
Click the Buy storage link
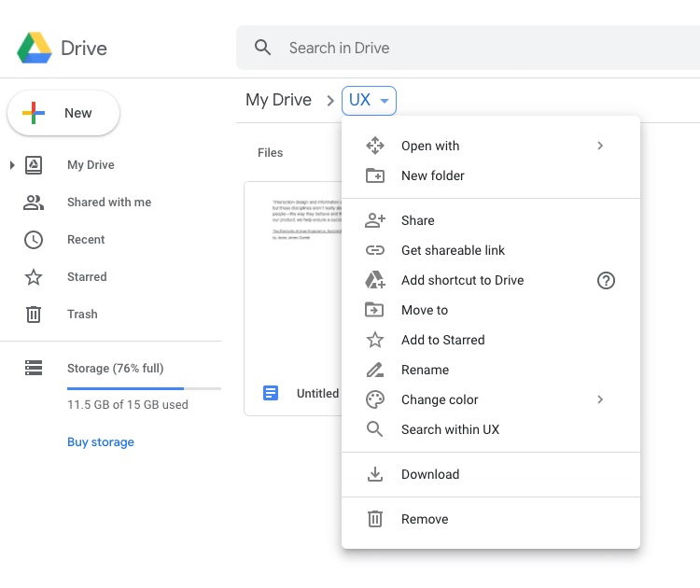coord(101,442)
